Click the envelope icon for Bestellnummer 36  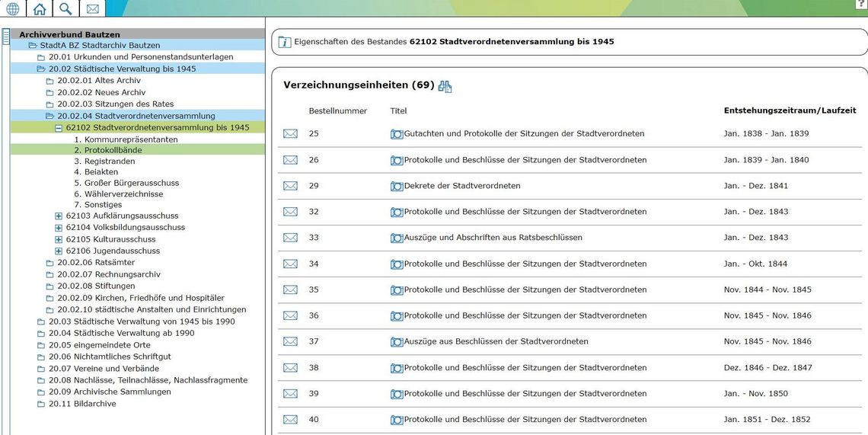tap(290, 316)
